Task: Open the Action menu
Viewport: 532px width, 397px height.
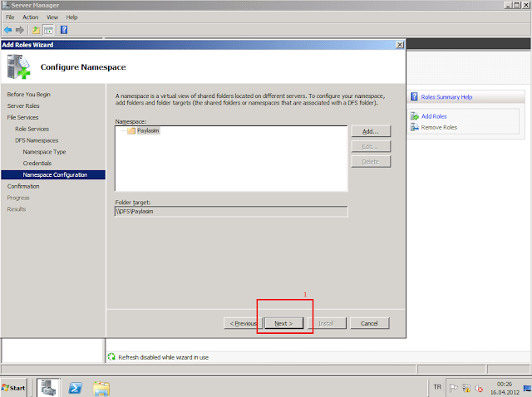Action: [x=31, y=17]
